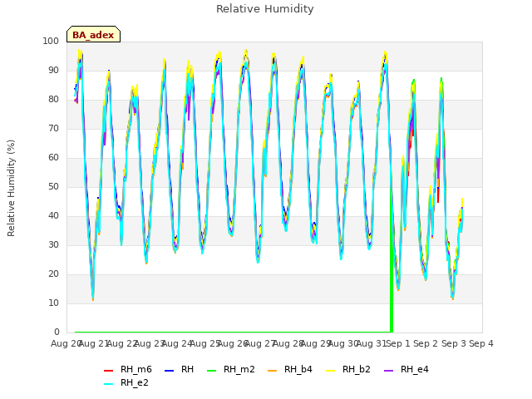532x399 pixels.
Task: Click the Sep 3 date axis label
Action: 453,343
